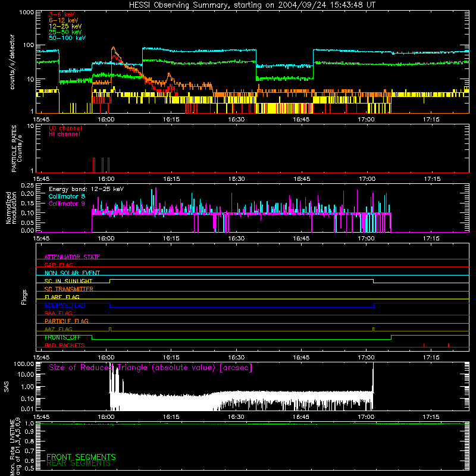Click the dim 'REAR SEGMENTS' legend label
This screenshot has width=476, height=476.
(79, 464)
